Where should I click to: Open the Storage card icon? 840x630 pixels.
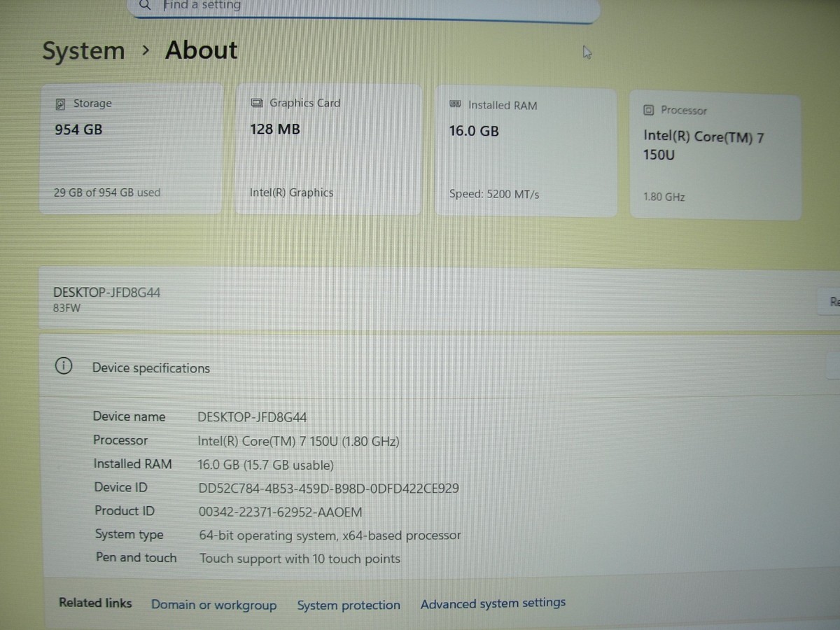tap(61, 104)
